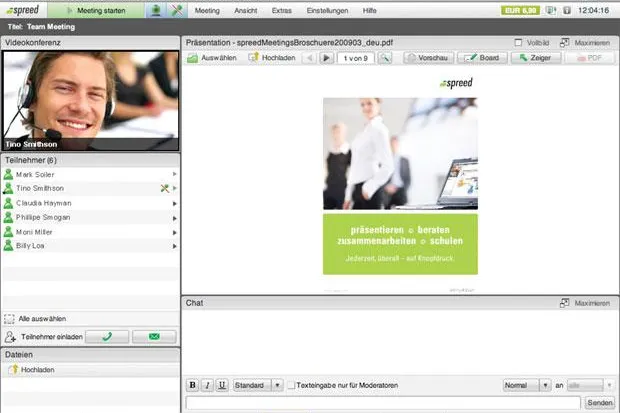Viewport: 620px width, 413px height.
Task: Click the chat message input field
Action: click(x=383, y=403)
